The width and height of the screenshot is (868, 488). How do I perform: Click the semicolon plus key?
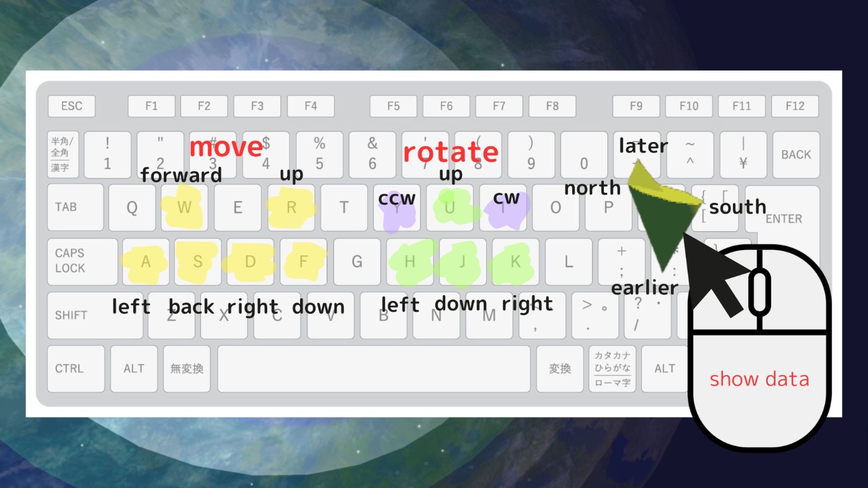click(x=621, y=261)
